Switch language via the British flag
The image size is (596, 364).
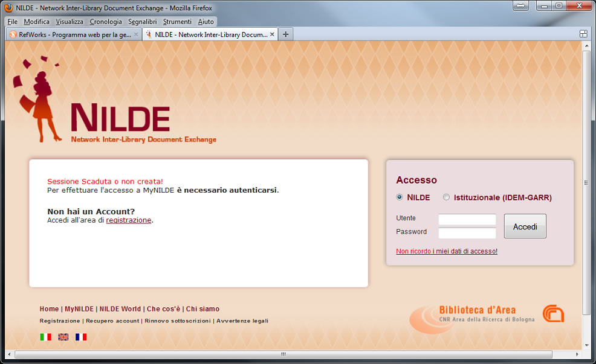coord(63,337)
